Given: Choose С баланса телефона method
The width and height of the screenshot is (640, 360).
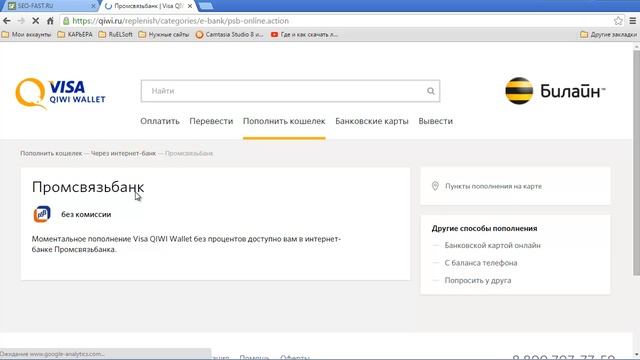Looking at the screenshot, I should click(481, 263).
